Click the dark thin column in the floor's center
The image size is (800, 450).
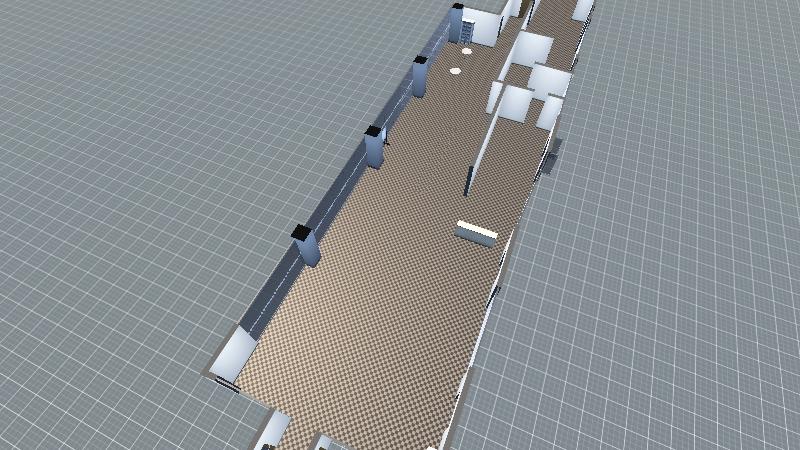(468, 181)
